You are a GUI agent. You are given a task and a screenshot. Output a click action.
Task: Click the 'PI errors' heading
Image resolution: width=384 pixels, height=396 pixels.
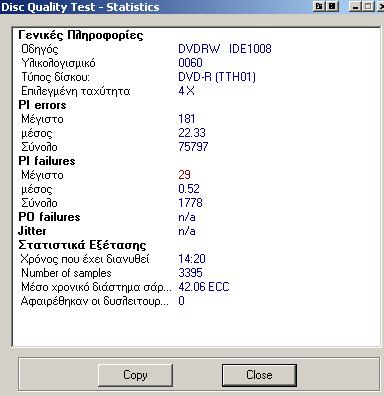[x=42, y=105]
